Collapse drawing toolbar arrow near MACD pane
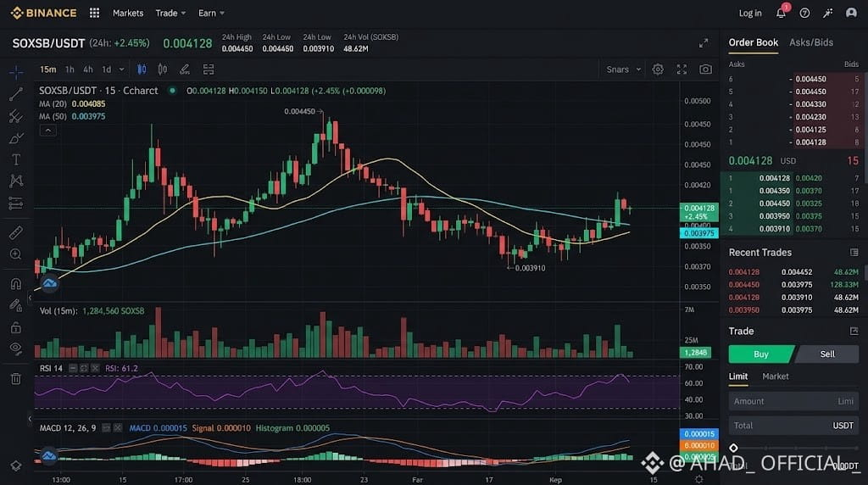Screen dimensions: 868x485 tap(30, 419)
